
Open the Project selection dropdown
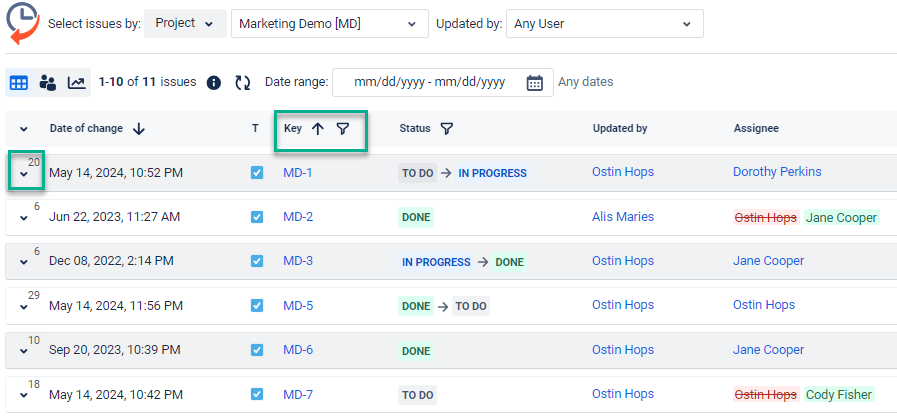coord(185,24)
